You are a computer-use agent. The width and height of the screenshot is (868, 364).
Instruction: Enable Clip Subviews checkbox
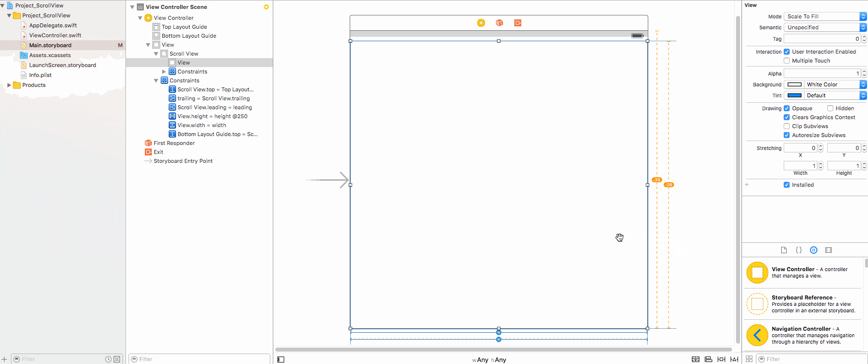[787, 126]
